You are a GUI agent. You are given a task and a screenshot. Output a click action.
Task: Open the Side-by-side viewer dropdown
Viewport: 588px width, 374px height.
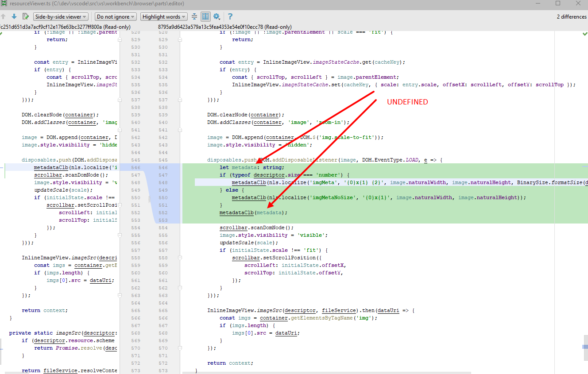point(60,16)
